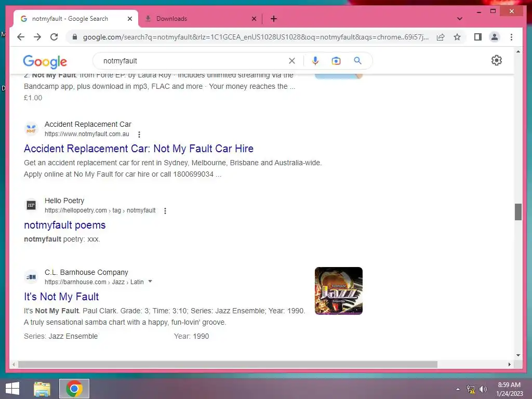This screenshot has width=532, height=399.
Task: Search by voice microphone icon
Action: (315, 61)
